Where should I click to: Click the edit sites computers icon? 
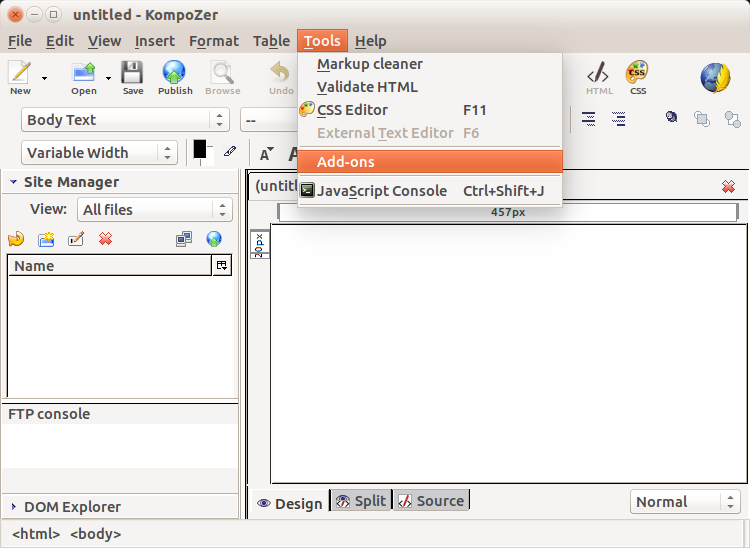(x=184, y=239)
